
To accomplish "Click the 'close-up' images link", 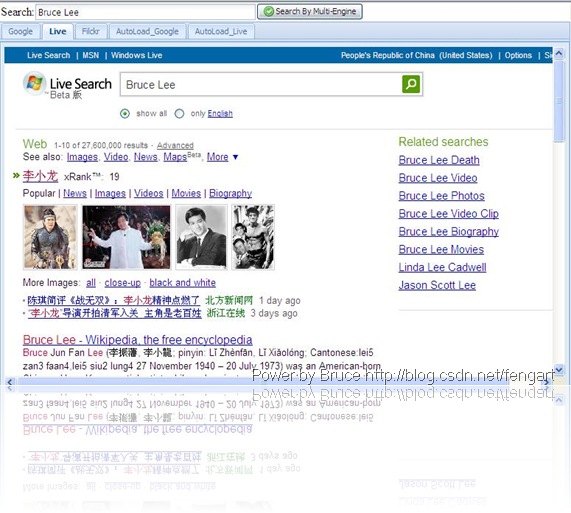I will (122, 283).
